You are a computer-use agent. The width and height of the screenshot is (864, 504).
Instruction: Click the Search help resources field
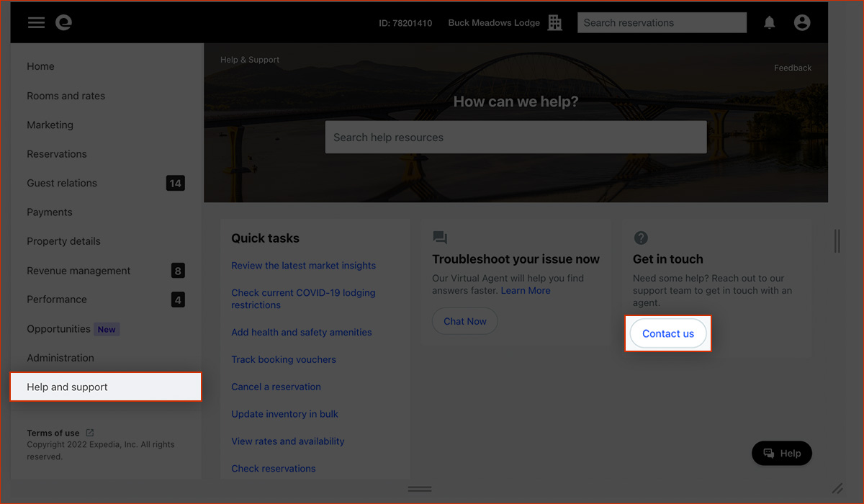[516, 137]
